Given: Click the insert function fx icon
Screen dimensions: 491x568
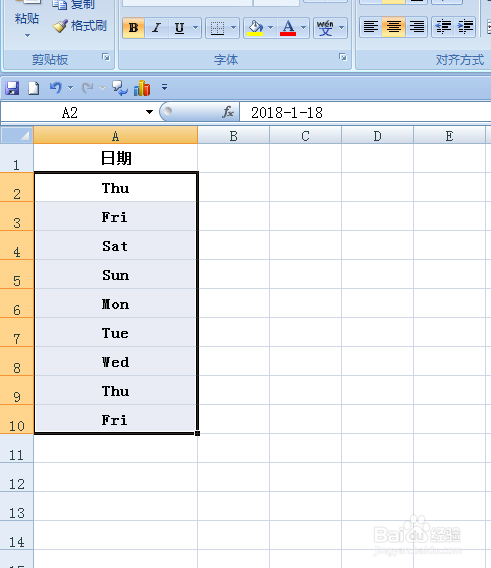Looking at the screenshot, I should click(228, 112).
